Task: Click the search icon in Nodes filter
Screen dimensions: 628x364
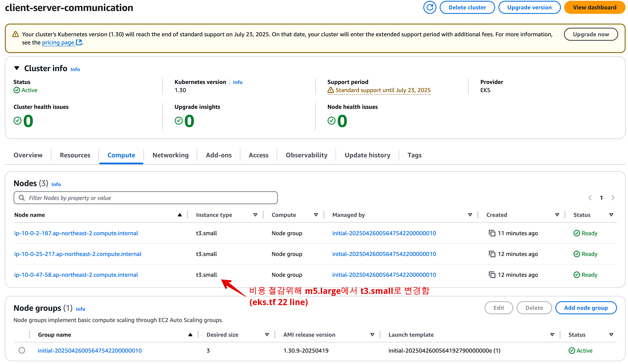Action: [x=22, y=198]
